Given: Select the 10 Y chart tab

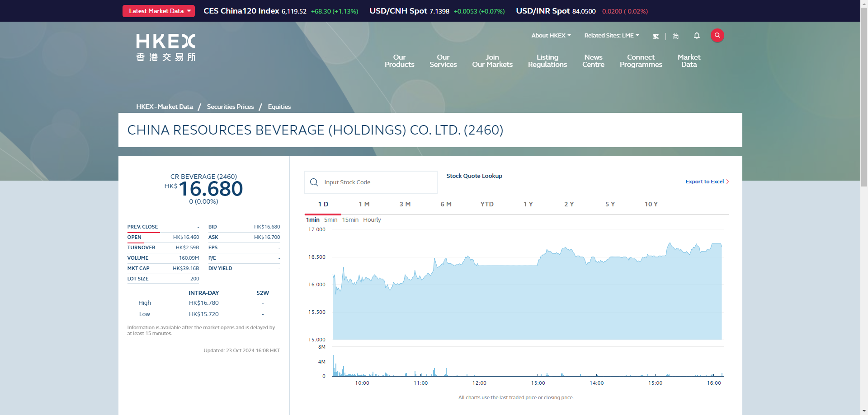Looking at the screenshot, I should pos(651,204).
